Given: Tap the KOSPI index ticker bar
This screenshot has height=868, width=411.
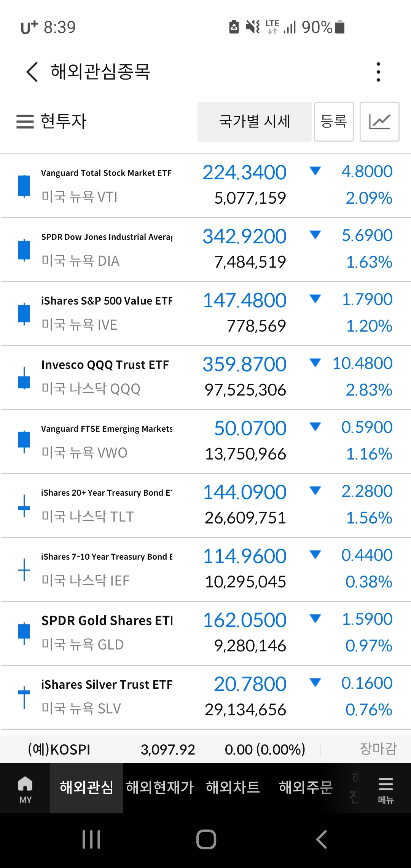Looking at the screenshot, I should point(205,749).
